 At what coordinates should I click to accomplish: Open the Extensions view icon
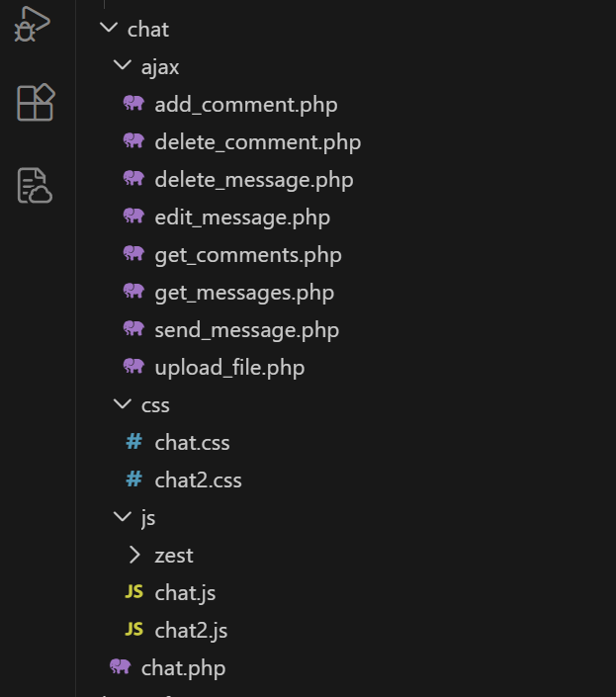(35, 102)
